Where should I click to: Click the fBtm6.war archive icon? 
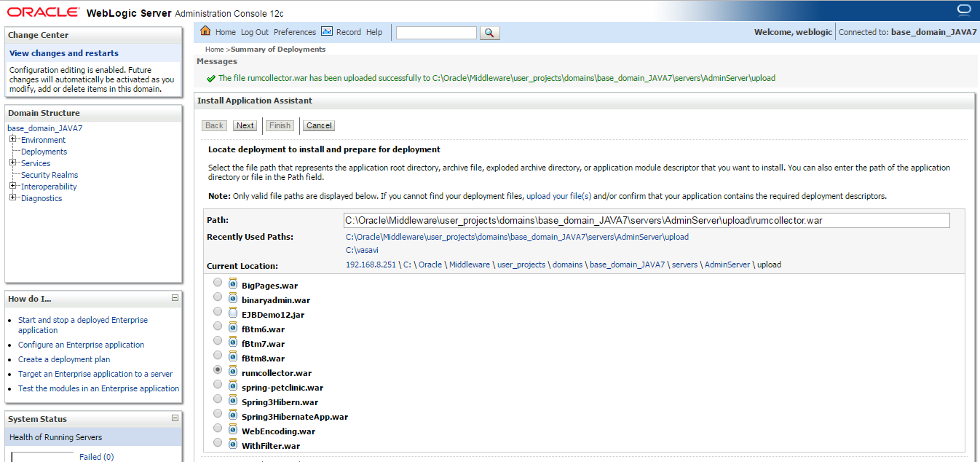click(233, 328)
